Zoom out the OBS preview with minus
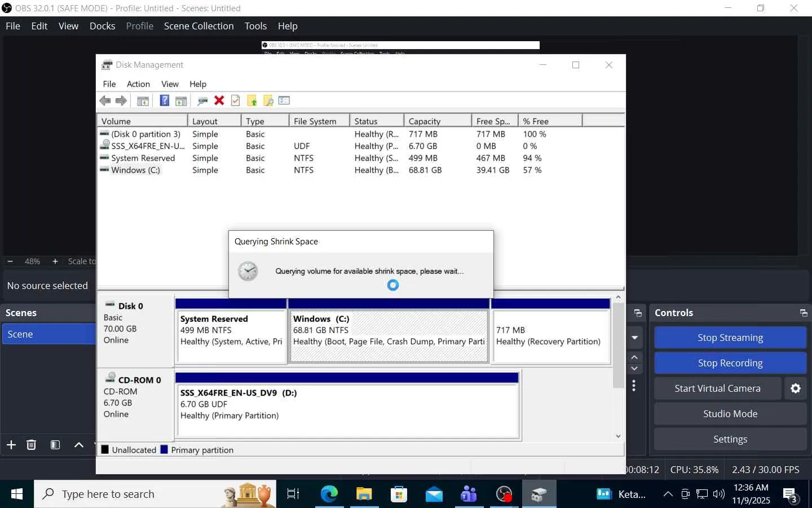The width and height of the screenshot is (812, 508). pos(10,261)
